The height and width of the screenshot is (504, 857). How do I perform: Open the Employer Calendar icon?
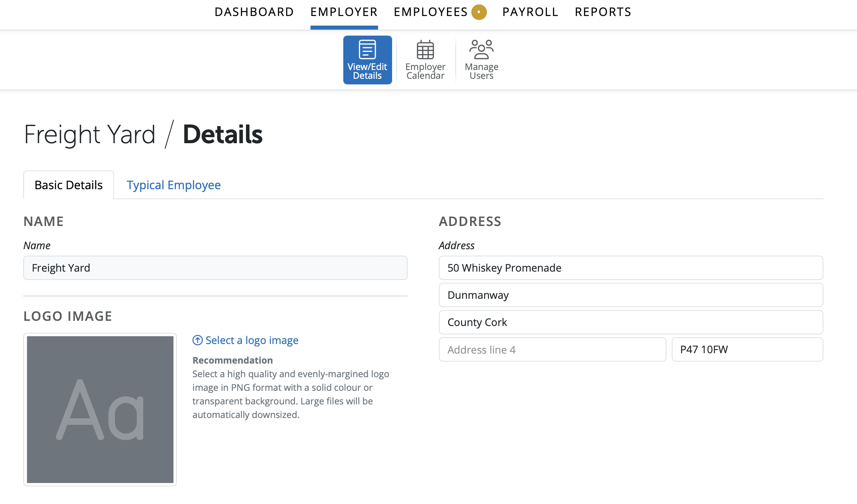pos(425,50)
